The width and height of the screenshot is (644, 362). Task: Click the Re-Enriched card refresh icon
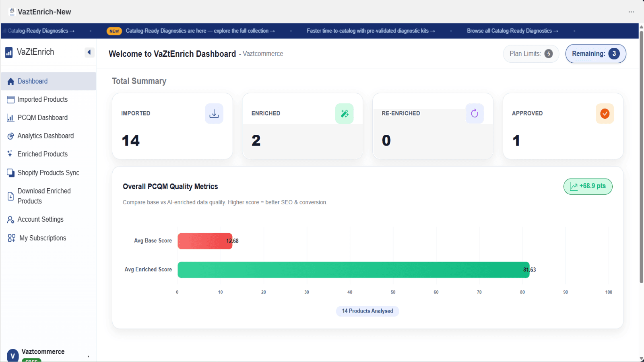[475, 114]
